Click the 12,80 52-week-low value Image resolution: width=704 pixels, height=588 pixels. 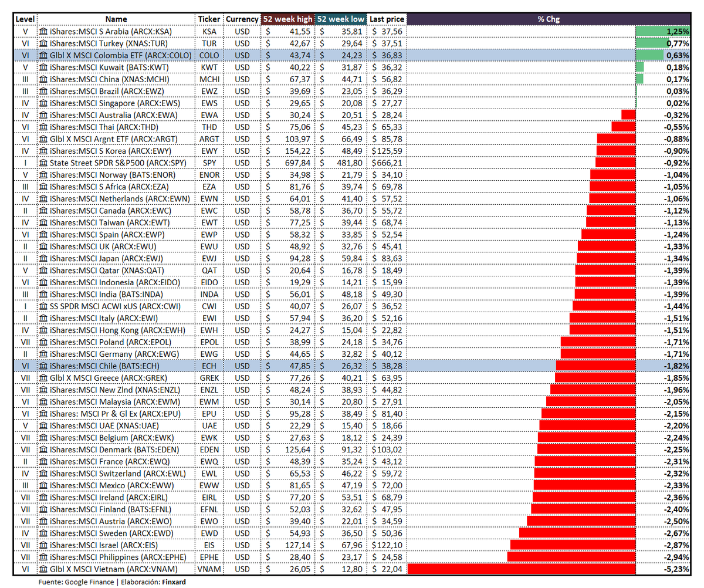pyautogui.click(x=341, y=569)
